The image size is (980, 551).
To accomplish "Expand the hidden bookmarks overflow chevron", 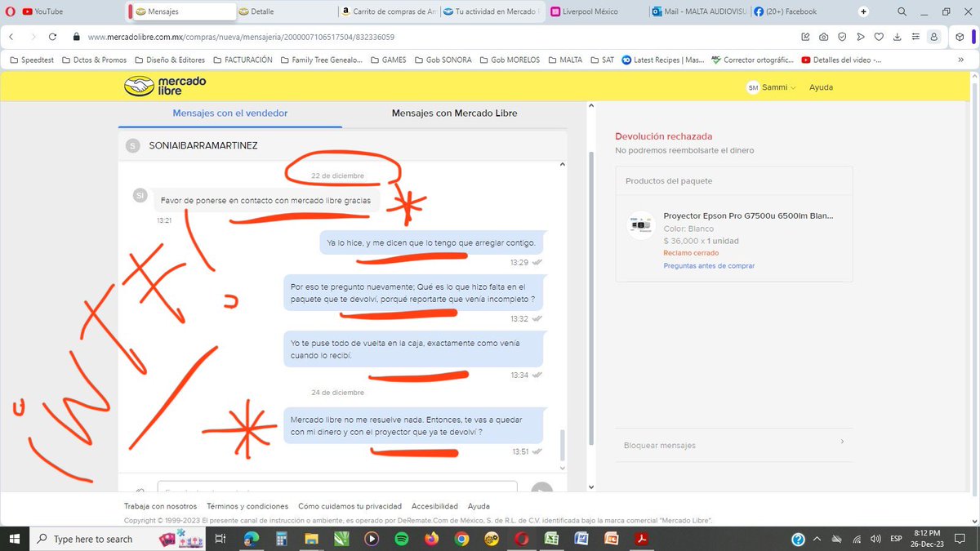I will (x=963, y=59).
